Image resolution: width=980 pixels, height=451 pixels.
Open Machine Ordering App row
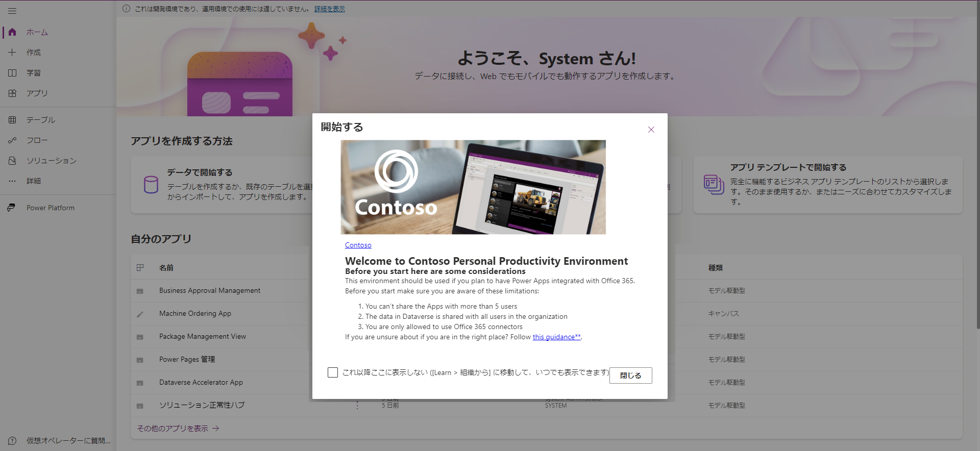195,314
